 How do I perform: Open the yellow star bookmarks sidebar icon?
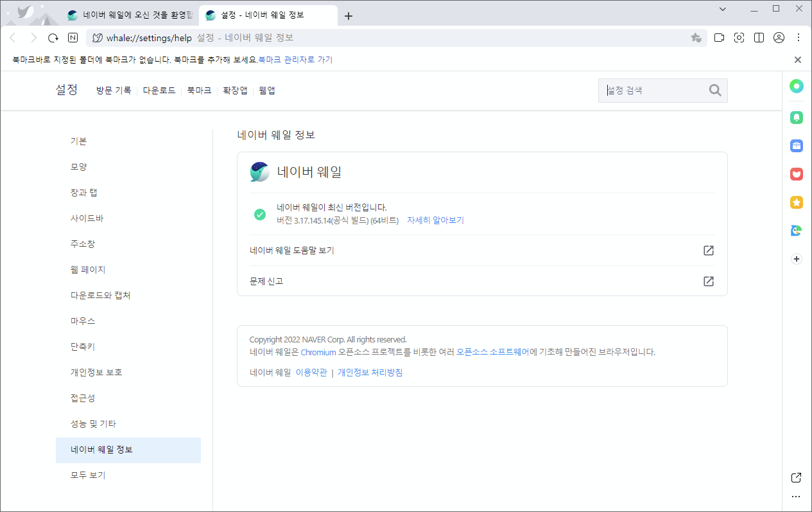pyautogui.click(x=797, y=202)
